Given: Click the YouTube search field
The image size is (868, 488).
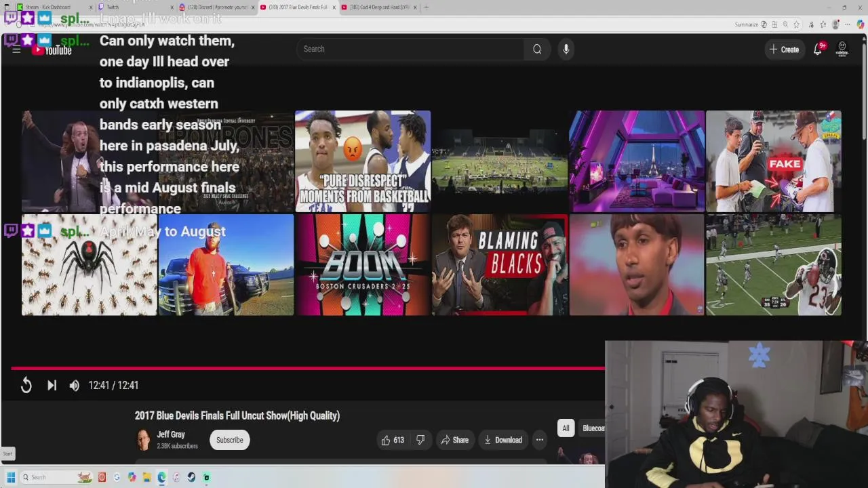Looking at the screenshot, I should click(x=410, y=49).
